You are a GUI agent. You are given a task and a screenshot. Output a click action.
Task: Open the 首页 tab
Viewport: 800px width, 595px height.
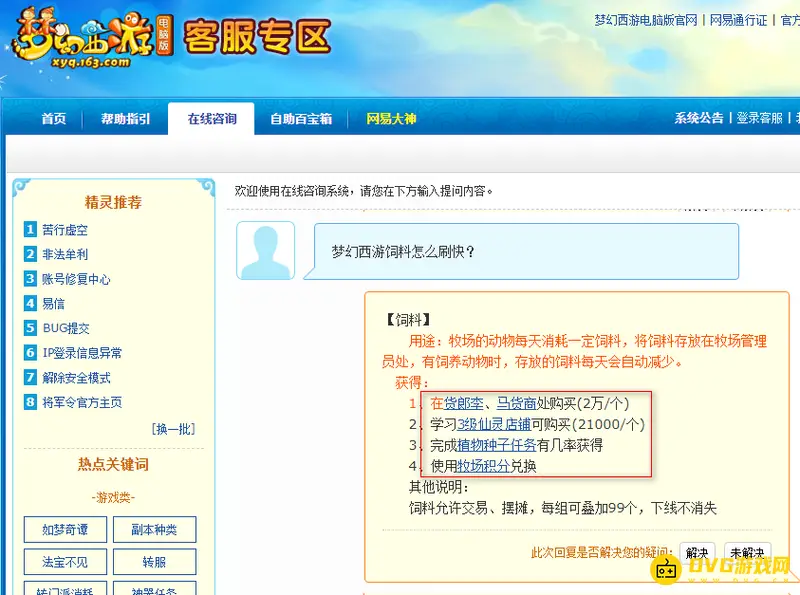pos(54,119)
